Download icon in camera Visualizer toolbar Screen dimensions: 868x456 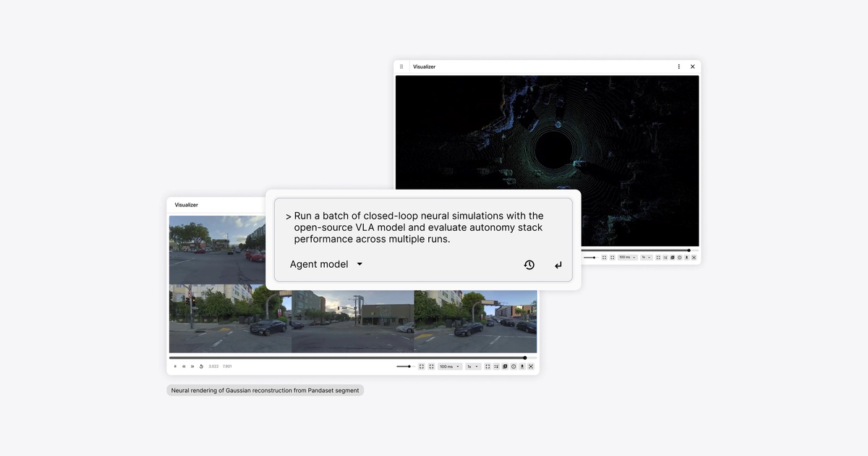coord(522,366)
